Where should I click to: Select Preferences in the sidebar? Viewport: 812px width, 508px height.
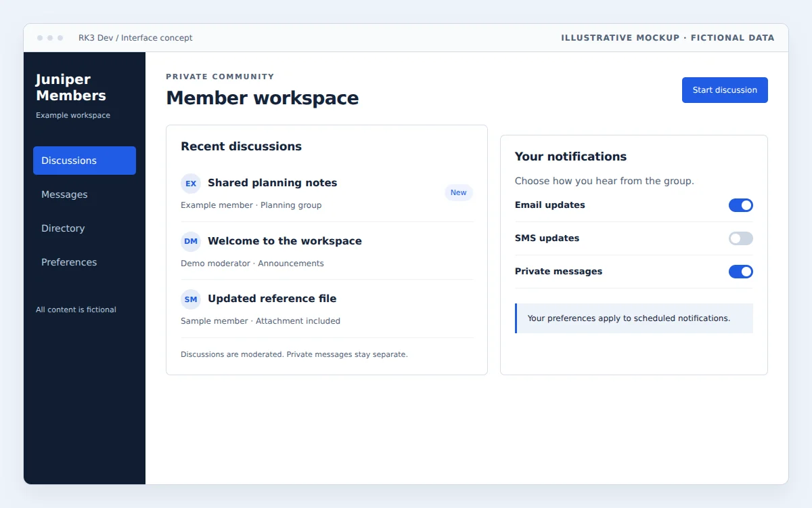pos(85,262)
